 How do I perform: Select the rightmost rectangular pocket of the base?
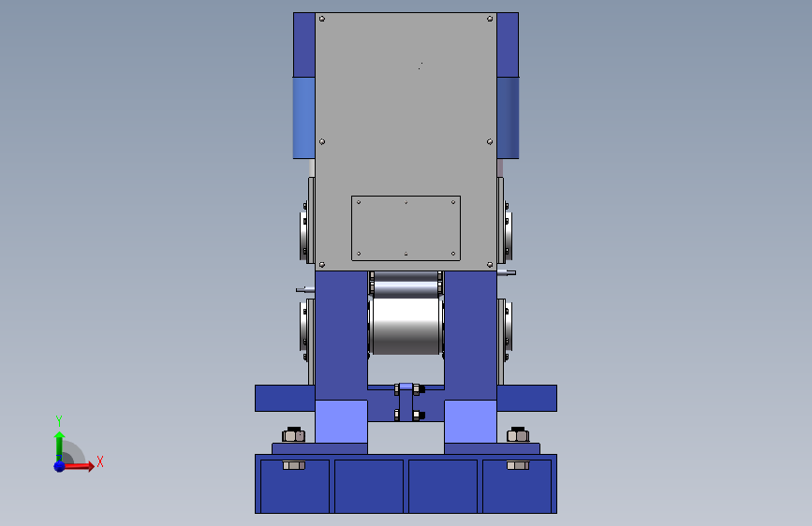point(517,486)
